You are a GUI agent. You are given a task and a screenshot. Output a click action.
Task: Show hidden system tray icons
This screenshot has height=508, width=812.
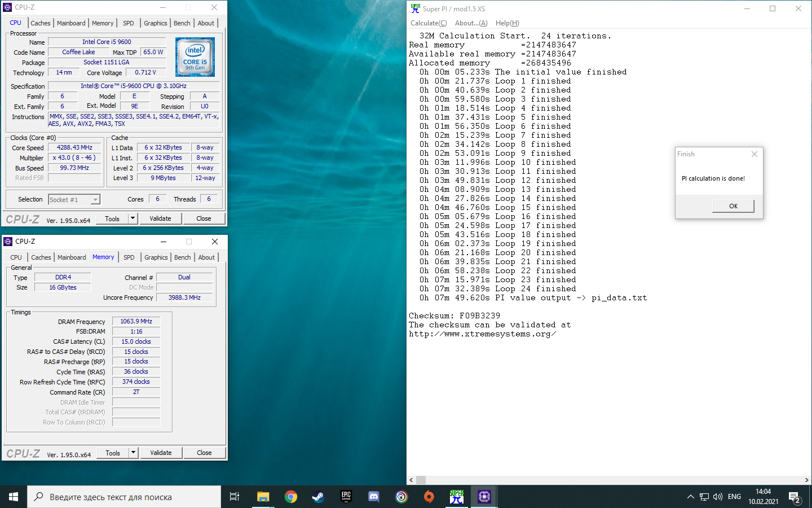pyautogui.click(x=690, y=497)
